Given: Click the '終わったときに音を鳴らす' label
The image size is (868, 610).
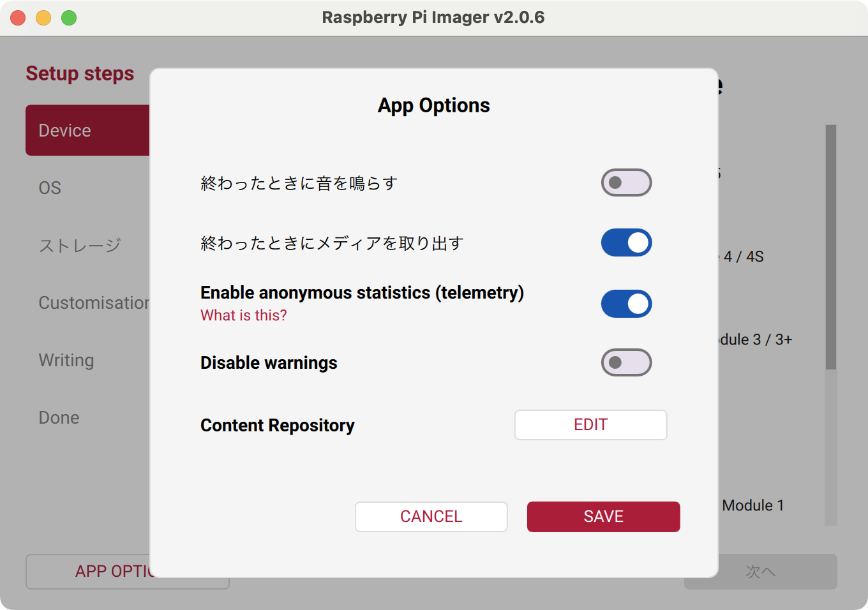Looking at the screenshot, I should click(299, 183).
